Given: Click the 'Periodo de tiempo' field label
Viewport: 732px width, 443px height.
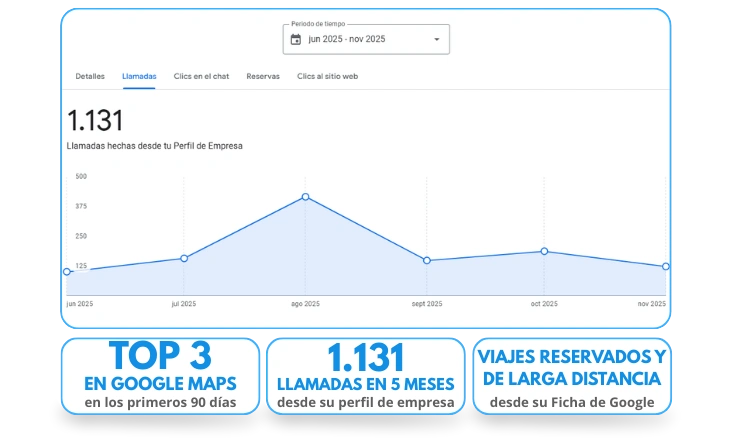Looking at the screenshot, I should pos(318,24).
